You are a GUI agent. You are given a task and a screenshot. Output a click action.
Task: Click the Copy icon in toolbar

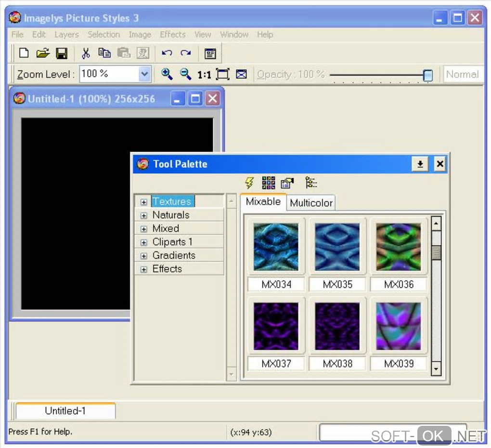click(104, 53)
